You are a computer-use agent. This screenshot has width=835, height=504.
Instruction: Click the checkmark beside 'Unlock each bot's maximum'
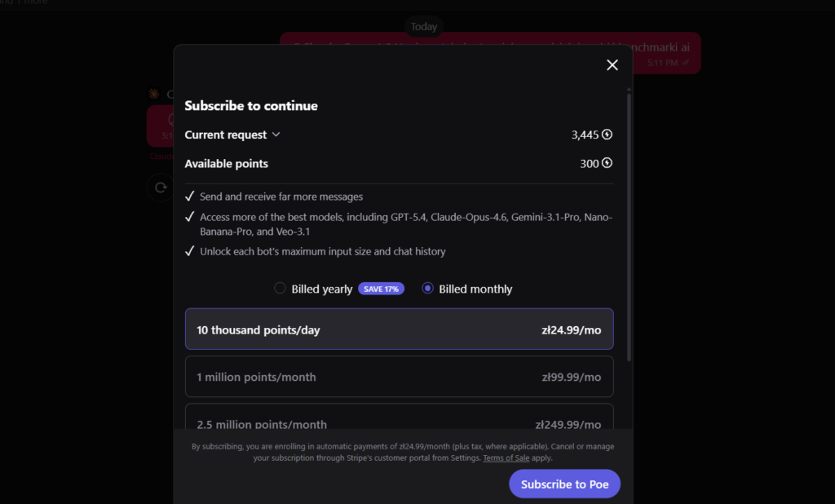coord(190,251)
